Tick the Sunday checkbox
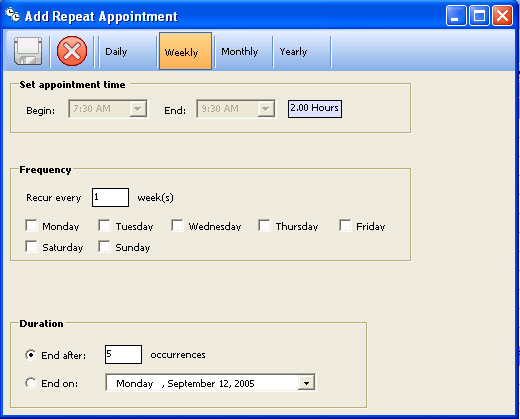This screenshot has height=419, width=520. point(104,247)
